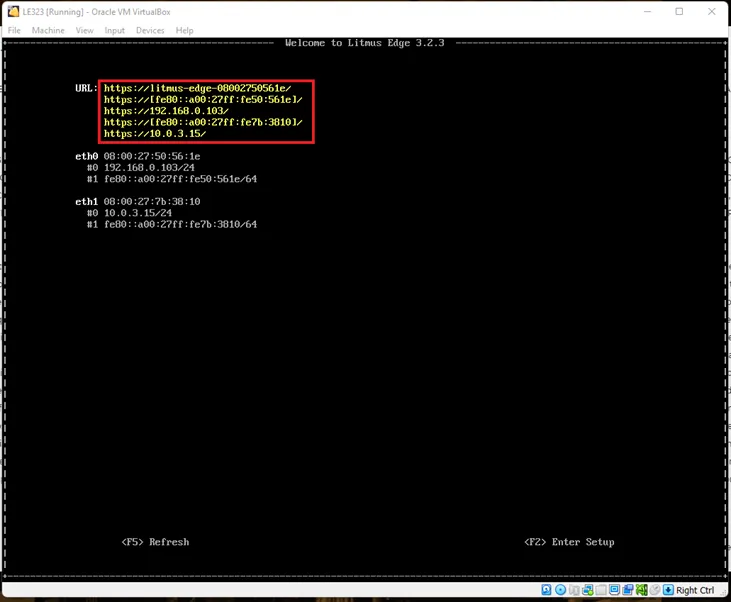Click the single-monitor display status icon

coord(614,590)
